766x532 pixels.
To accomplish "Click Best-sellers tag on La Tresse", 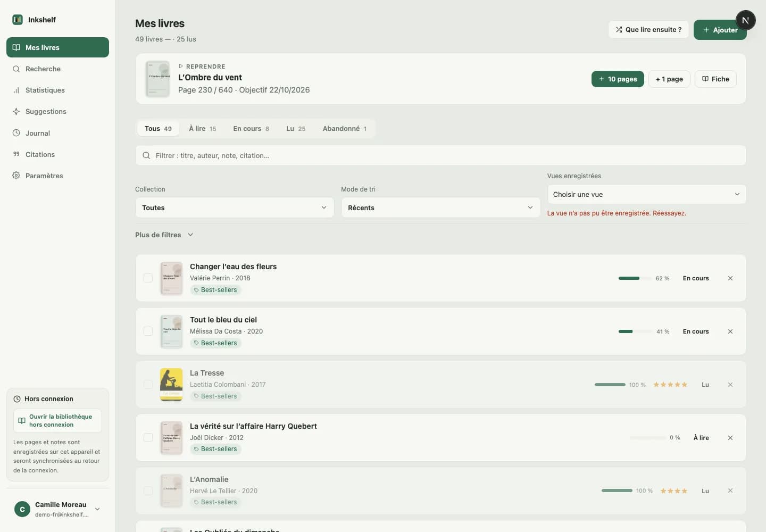I will [215, 396].
